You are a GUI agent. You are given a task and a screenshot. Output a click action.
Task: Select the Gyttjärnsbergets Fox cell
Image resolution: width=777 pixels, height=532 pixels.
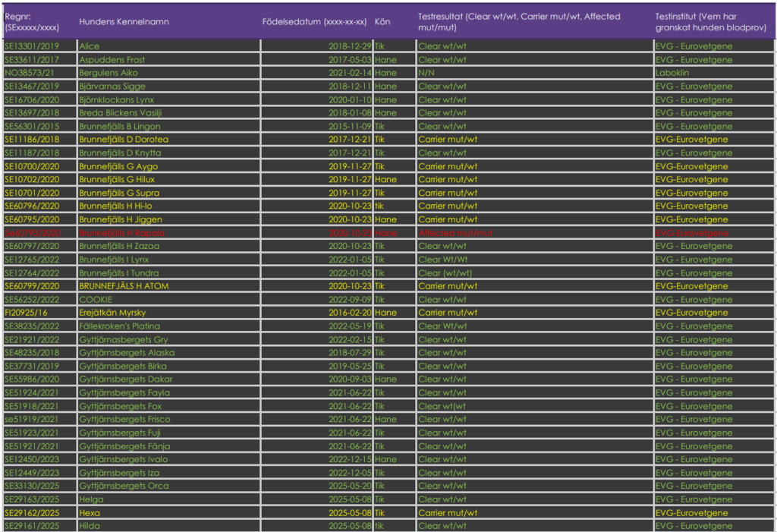click(168, 405)
